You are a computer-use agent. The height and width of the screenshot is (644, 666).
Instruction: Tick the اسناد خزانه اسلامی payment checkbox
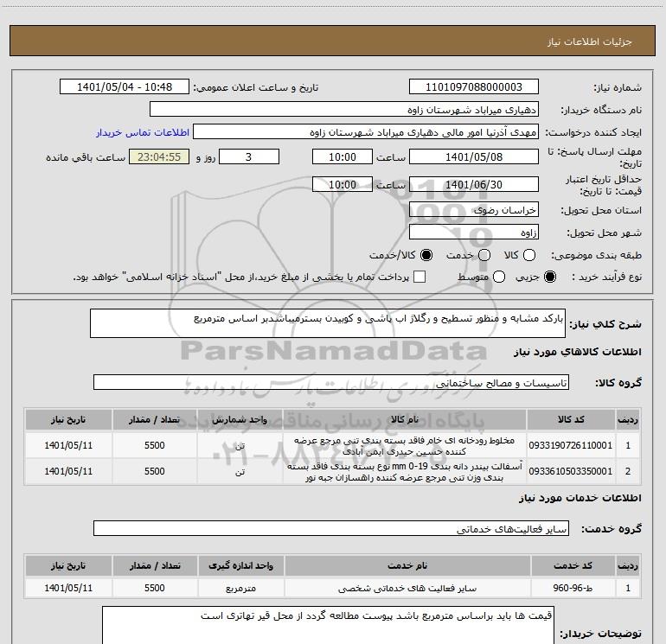419,277
